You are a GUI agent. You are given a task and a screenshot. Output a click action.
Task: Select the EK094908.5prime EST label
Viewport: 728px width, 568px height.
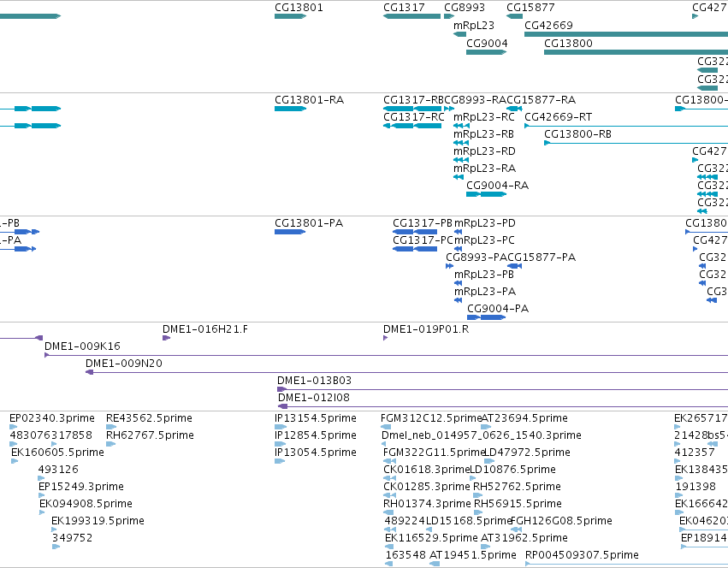[86, 504]
